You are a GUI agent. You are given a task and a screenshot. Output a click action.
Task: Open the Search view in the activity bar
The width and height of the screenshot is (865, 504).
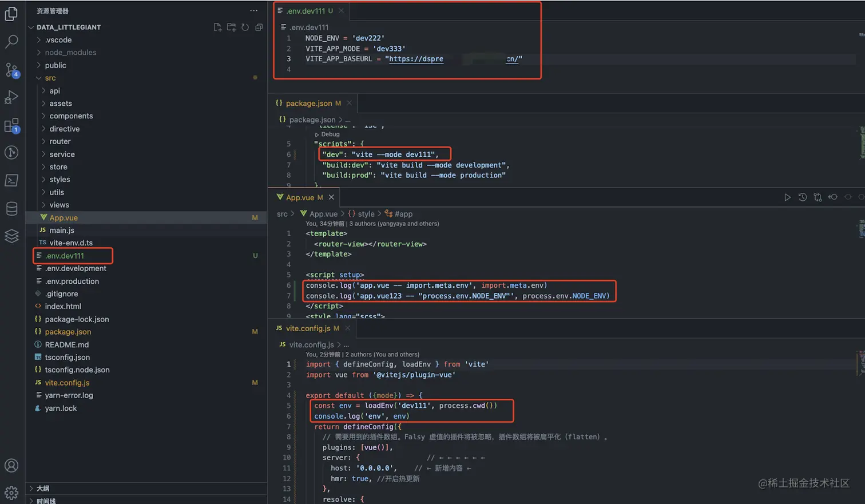(11, 41)
